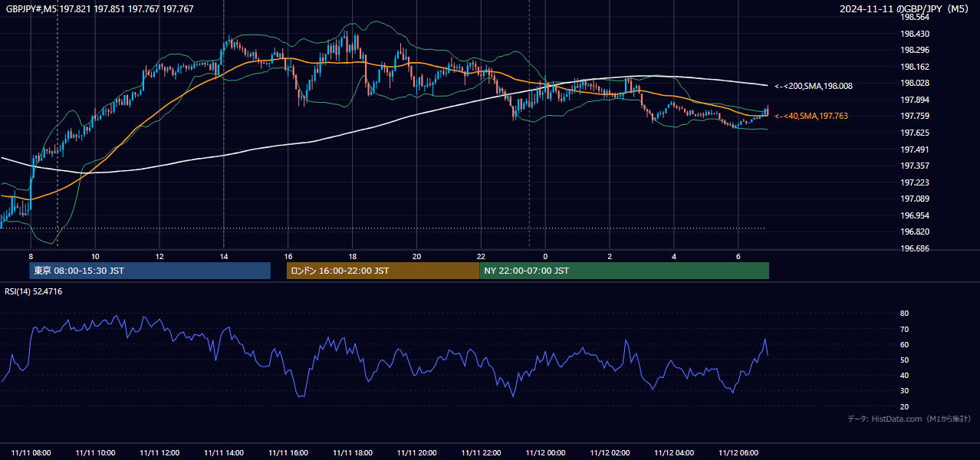This screenshot has height=460, width=980.
Task: Click the NY 22:00-07:00 JST session bar
Action: tap(624, 271)
